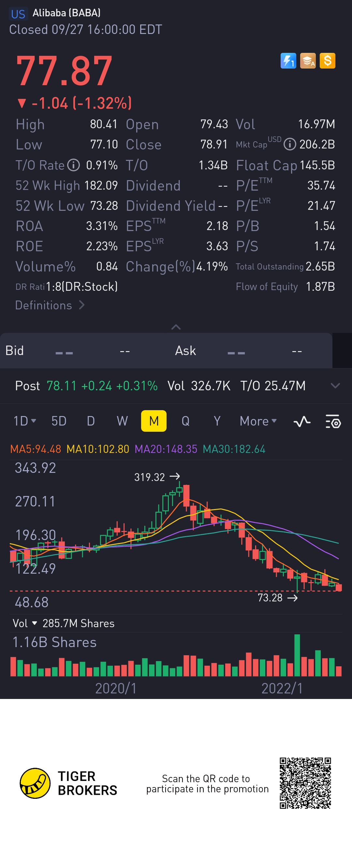Select the D daily chart tab
This screenshot has height=868, width=352.
[91, 421]
